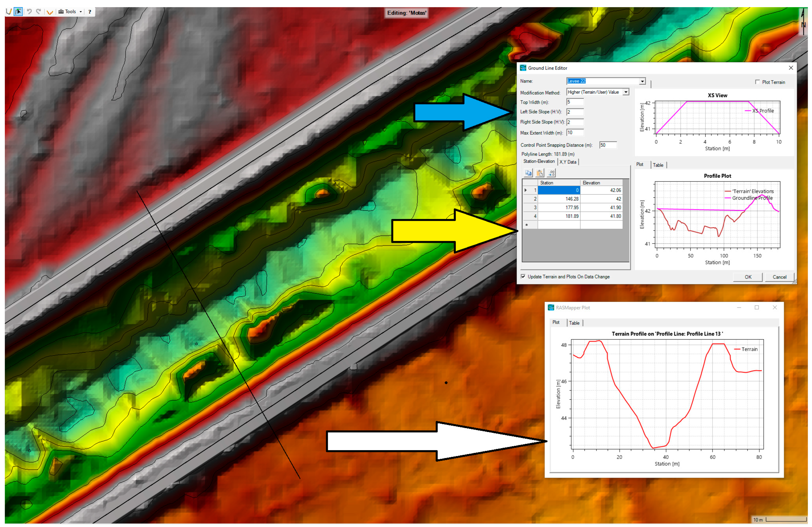812x527 pixels.
Task: Paste clipboard data into table icon
Action: click(x=539, y=173)
